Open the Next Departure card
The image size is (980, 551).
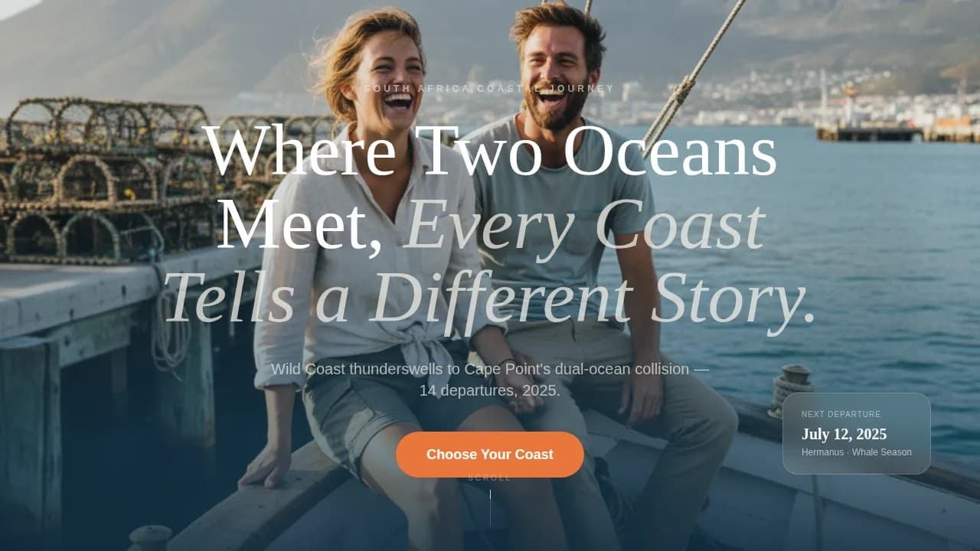[857, 433]
